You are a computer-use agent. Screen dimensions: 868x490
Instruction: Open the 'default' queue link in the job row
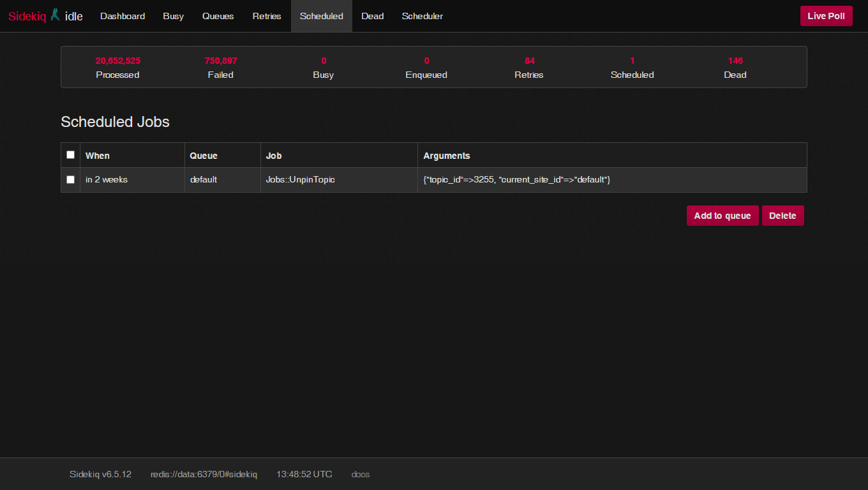[204, 180]
